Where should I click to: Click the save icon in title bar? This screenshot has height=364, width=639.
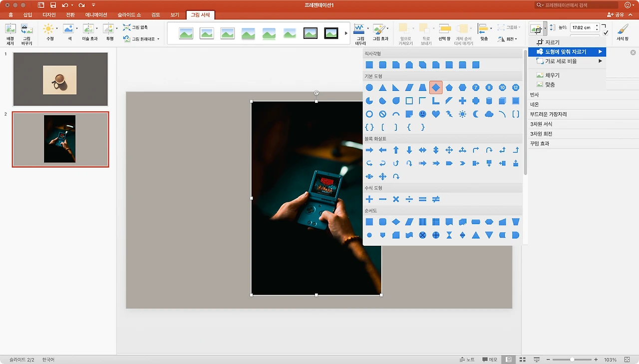point(53,5)
